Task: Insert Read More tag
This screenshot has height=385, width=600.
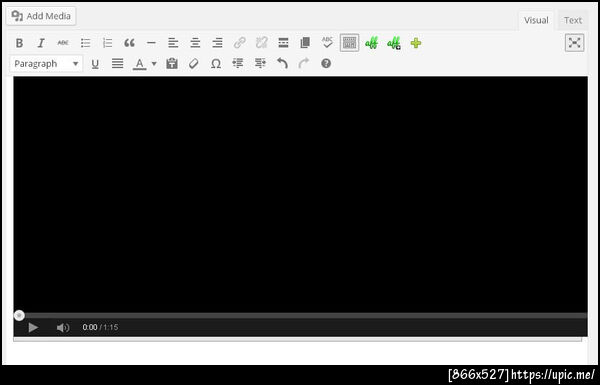Action: 283,43
